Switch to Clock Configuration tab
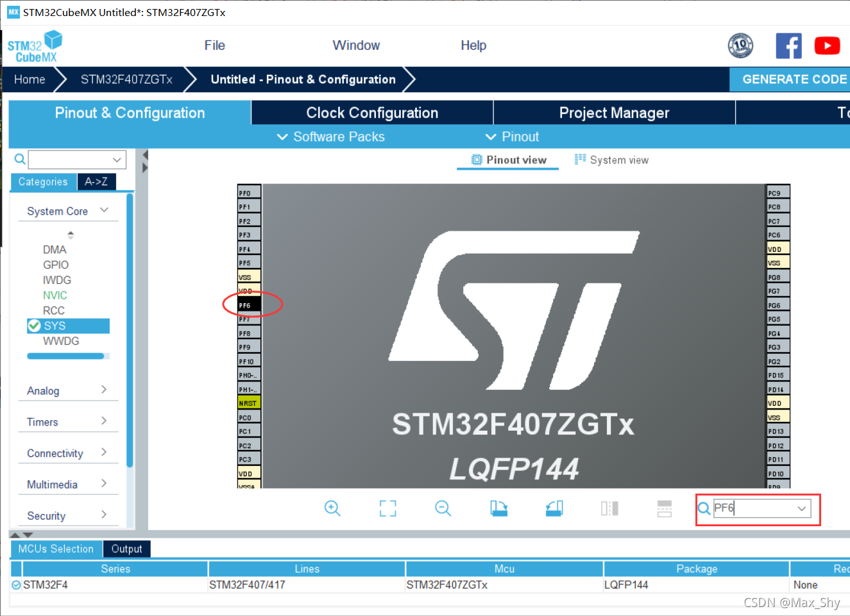 click(372, 113)
